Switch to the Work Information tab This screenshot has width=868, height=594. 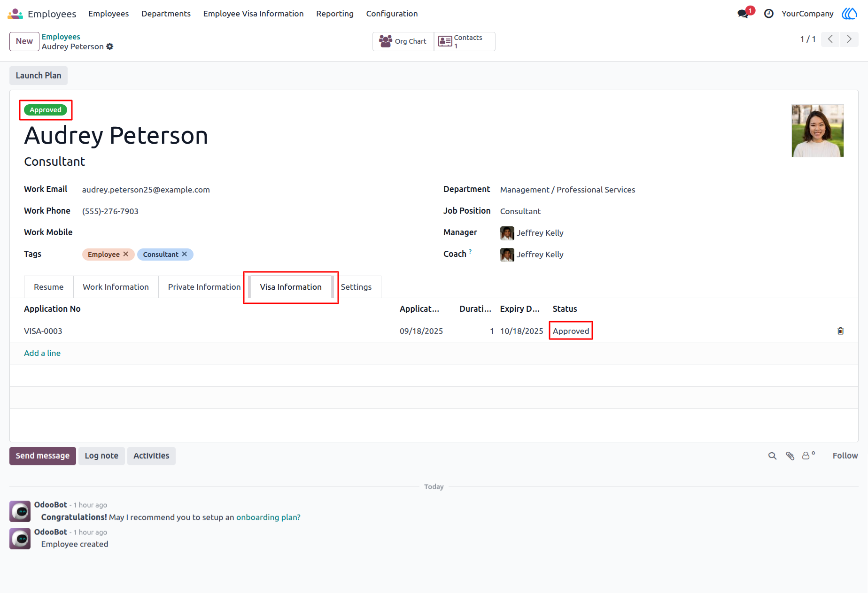(116, 287)
